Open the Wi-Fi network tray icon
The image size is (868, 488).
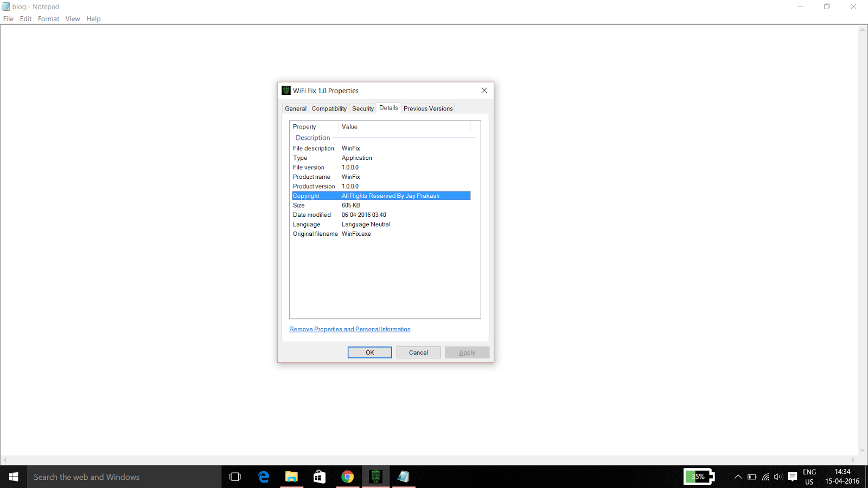(765, 477)
